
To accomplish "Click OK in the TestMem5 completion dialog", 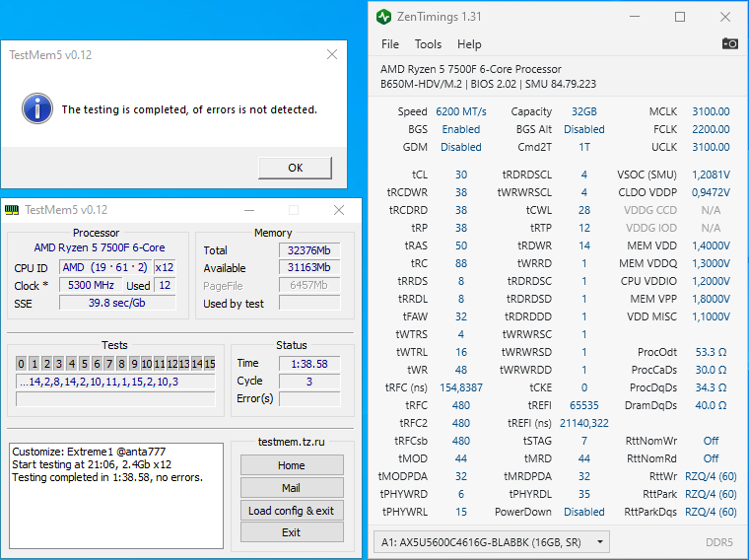I will click(x=296, y=168).
